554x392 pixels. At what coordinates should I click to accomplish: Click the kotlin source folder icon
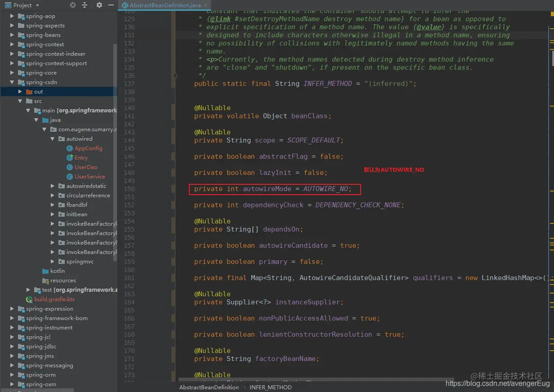point(45,271)
